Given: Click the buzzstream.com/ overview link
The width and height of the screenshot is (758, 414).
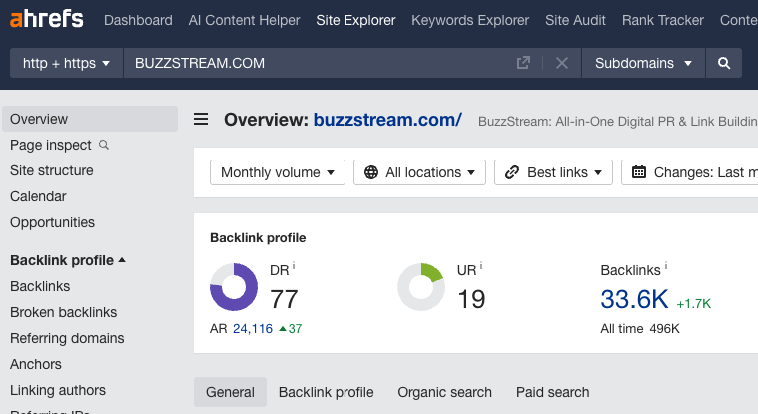Looking at the screenshot, I should point(387,120).
